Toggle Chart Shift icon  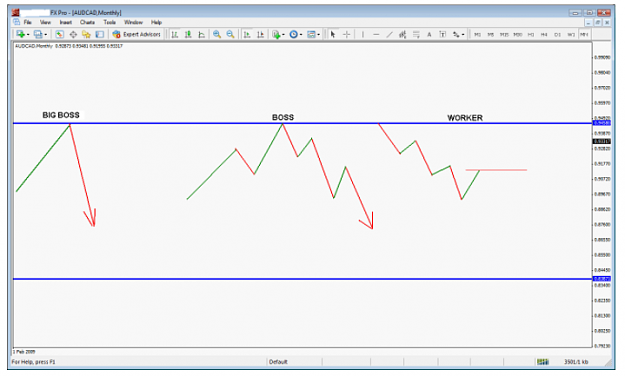point(261,34)
